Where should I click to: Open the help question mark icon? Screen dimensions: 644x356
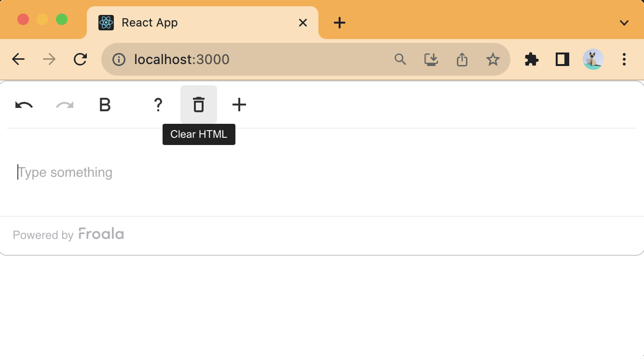pyautogui.click(x=158, y=105)
